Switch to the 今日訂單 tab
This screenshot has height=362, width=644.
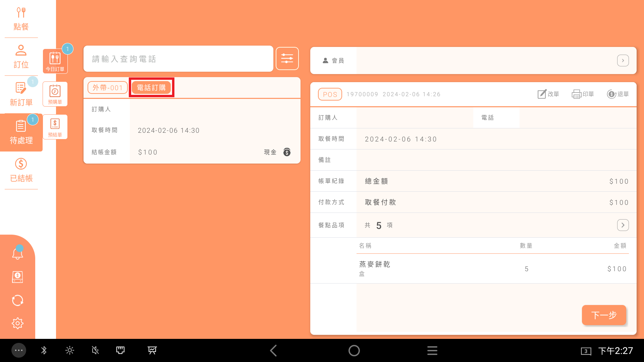pyautogui.click(x=55, y=61)
